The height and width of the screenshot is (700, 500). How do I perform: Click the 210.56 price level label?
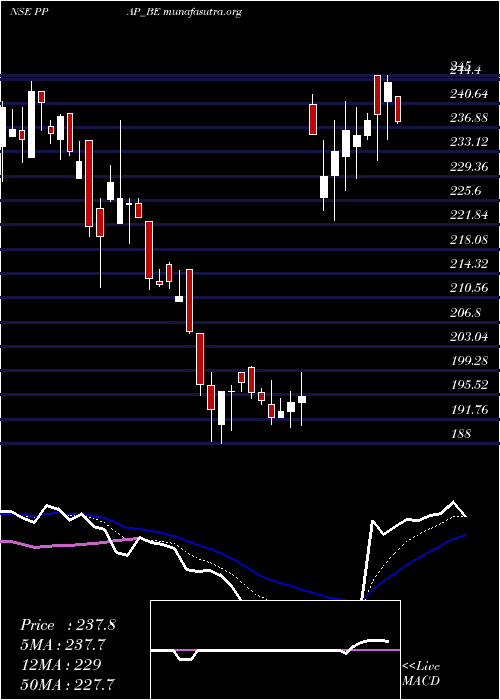(469, 288)
